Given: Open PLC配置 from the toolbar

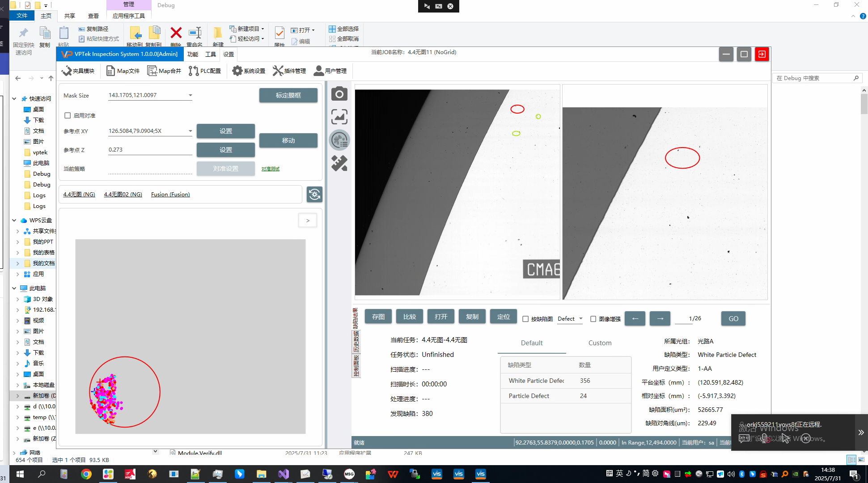Looking at the screenshot, I should [x=205, y=71].
